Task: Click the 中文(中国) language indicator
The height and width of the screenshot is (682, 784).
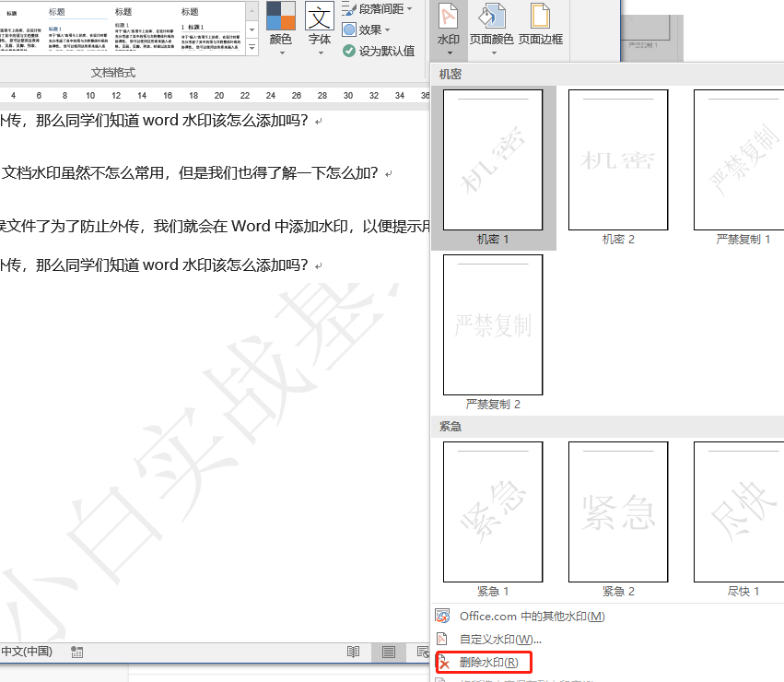Action: pyautogui.click(x=27, y=652)
